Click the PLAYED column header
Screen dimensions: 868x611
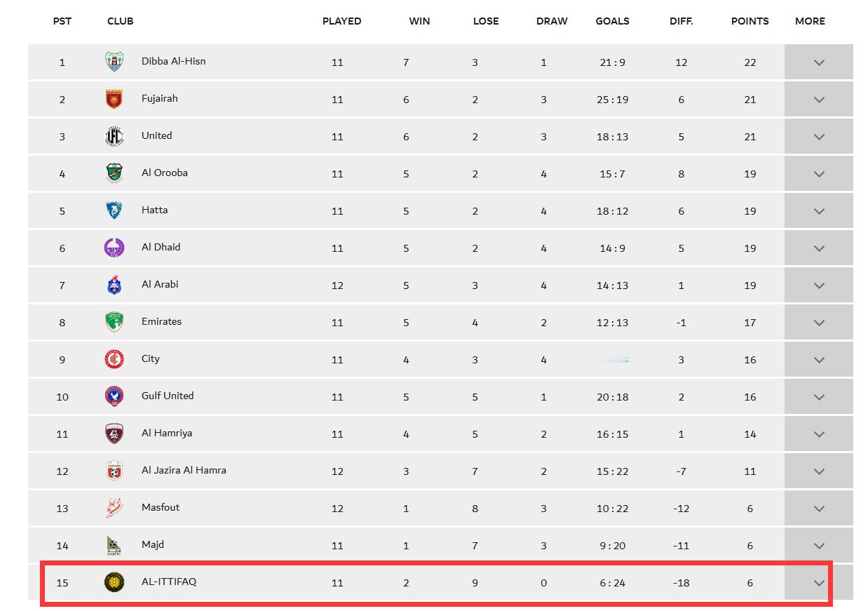point(341,21)
